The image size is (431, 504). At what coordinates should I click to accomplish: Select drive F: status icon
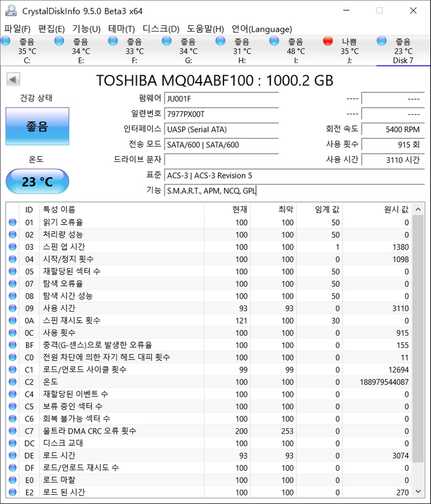pyautogui.click(x=113, y=41)
